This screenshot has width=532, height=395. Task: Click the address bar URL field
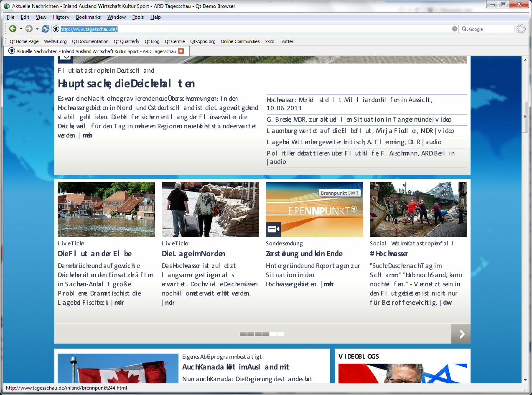point(255,29)
